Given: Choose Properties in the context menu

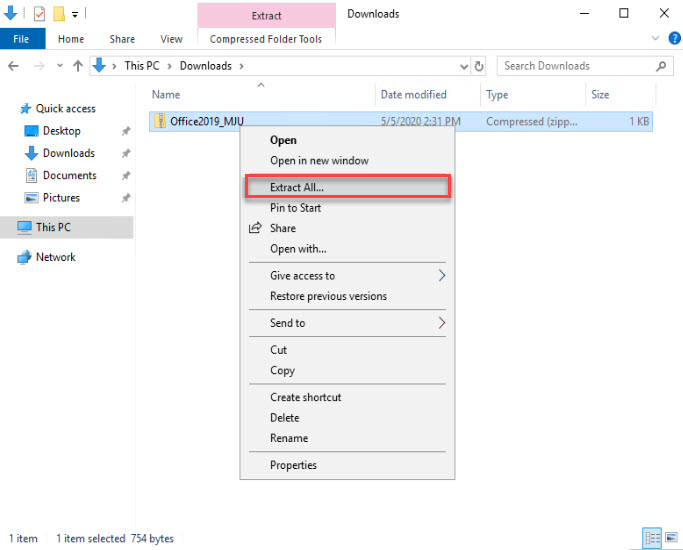Looking at the screenshot, I should coord(293,465).
